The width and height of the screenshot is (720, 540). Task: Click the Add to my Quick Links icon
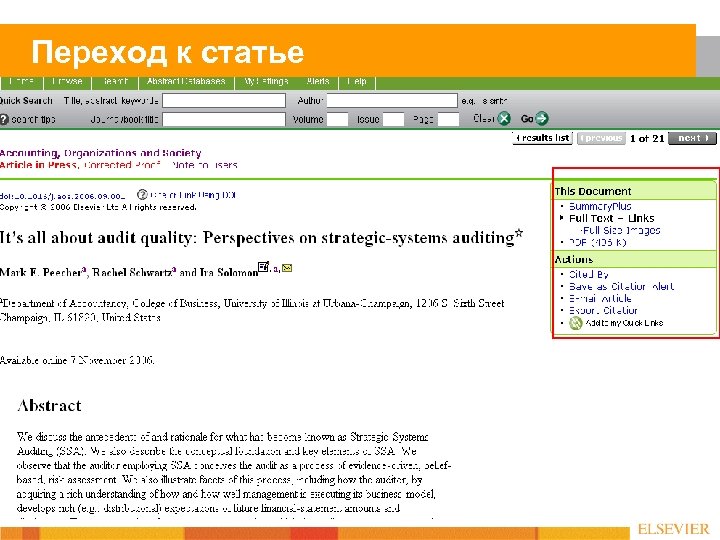(575, 323)
